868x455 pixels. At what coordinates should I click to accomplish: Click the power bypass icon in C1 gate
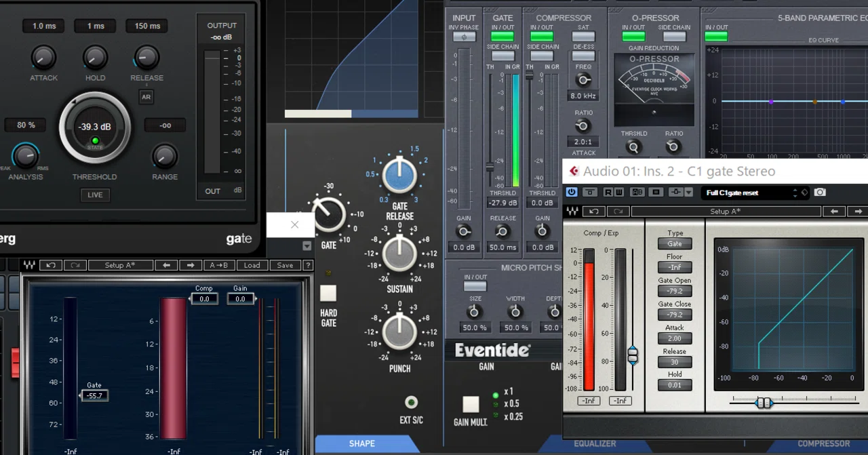pyautogui.click(x=572, y=193)
